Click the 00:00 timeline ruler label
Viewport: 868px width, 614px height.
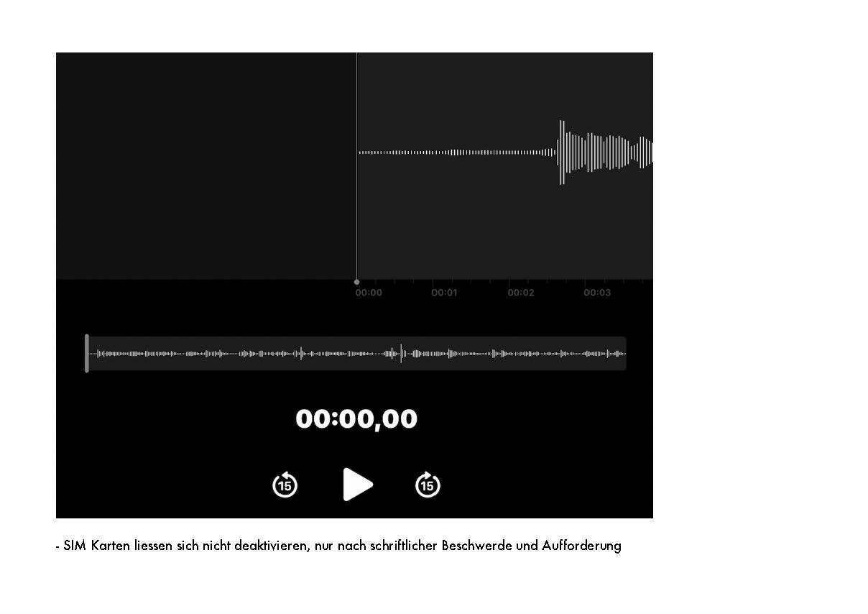369,293
